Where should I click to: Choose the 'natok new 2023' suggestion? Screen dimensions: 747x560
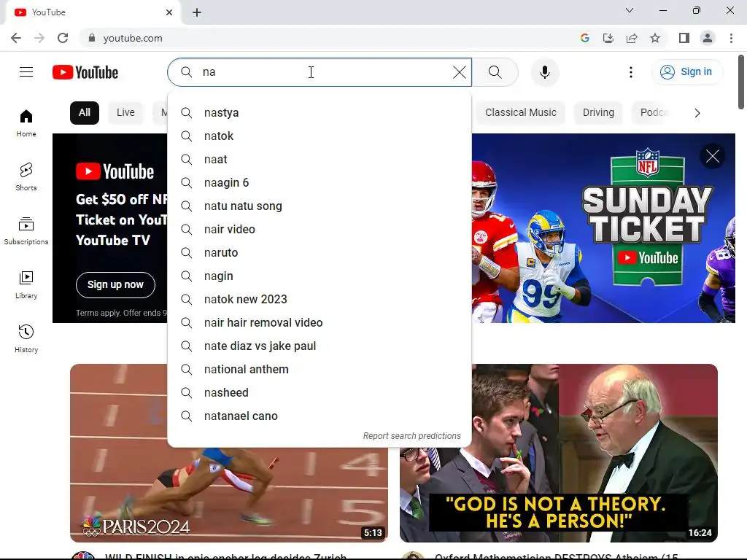coord(320,300)
